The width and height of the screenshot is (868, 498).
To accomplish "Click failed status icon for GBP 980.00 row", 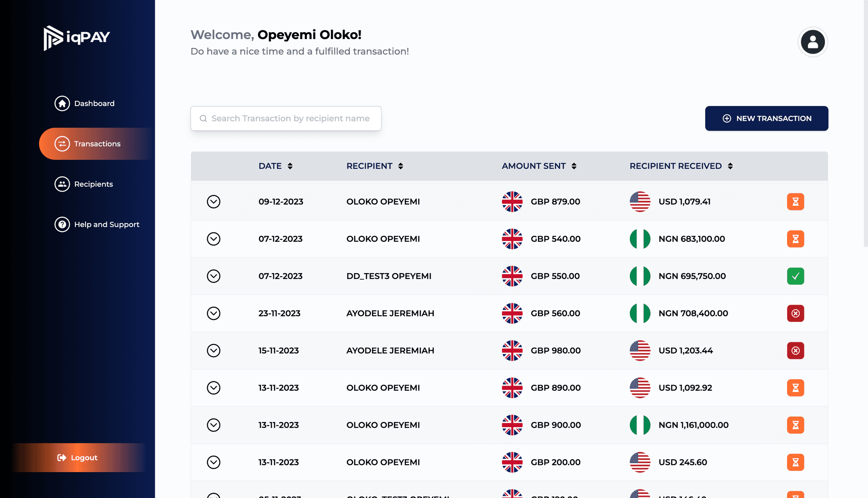I will [796, 350].
